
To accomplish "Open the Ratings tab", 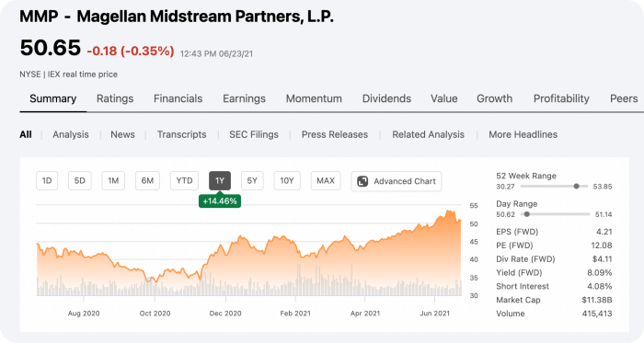I will (x=115, y=99).
